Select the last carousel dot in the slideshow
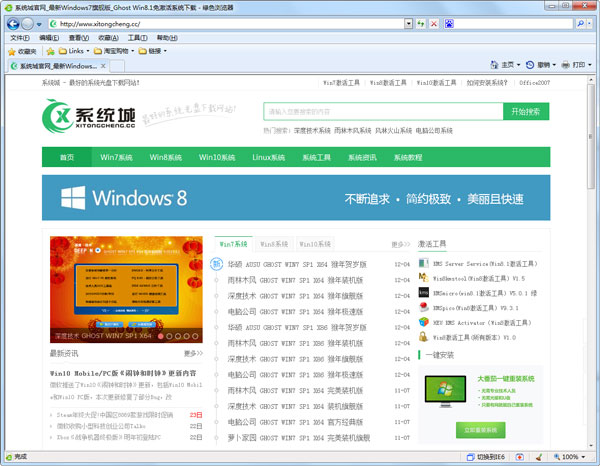The image size is (600, 466). pos(195,336)
